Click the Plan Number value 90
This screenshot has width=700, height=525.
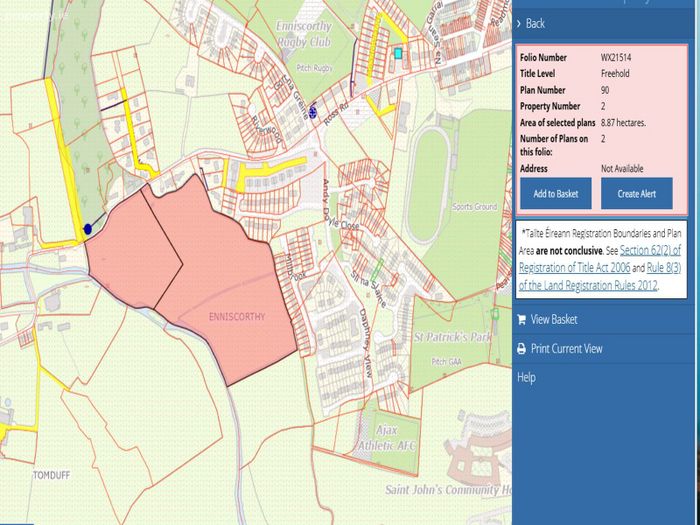point(604,90)
